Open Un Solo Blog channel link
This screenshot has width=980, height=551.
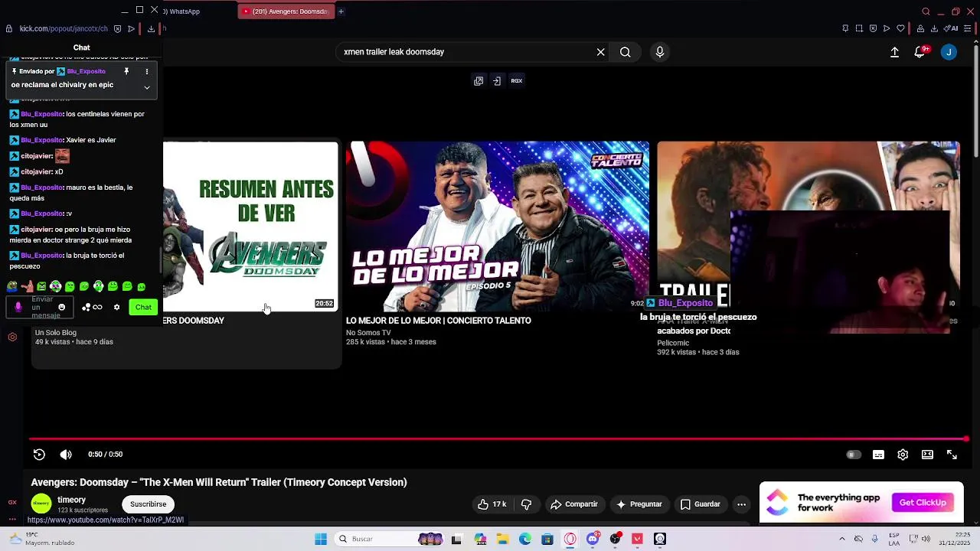click(x=56, y=333)
